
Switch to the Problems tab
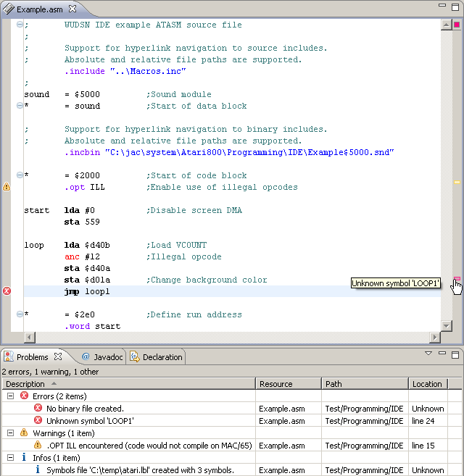[x=32, y=357]
